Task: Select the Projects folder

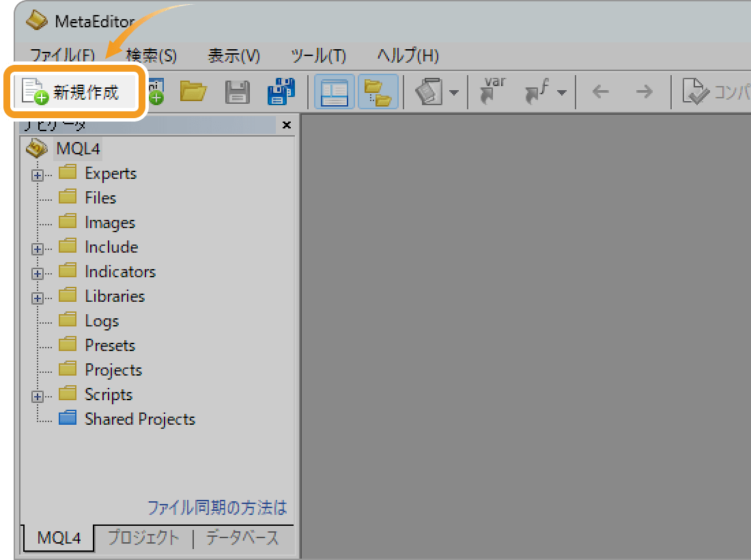Action: tap(113, 370)
